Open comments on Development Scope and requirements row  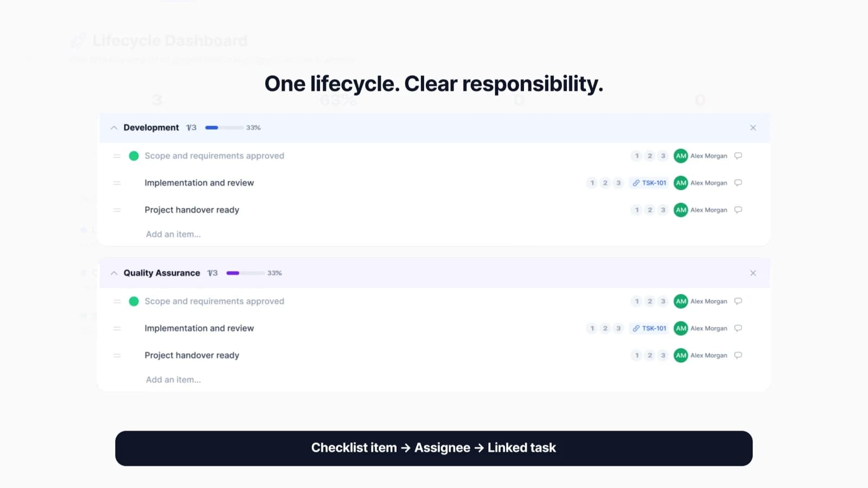[738, 156]
